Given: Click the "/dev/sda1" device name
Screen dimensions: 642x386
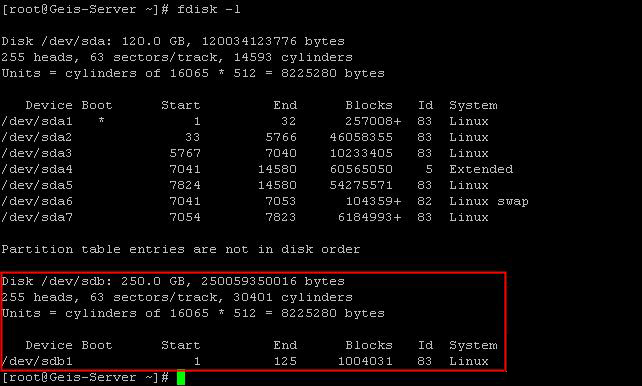Looking at the screenshot, I should 37,121.
